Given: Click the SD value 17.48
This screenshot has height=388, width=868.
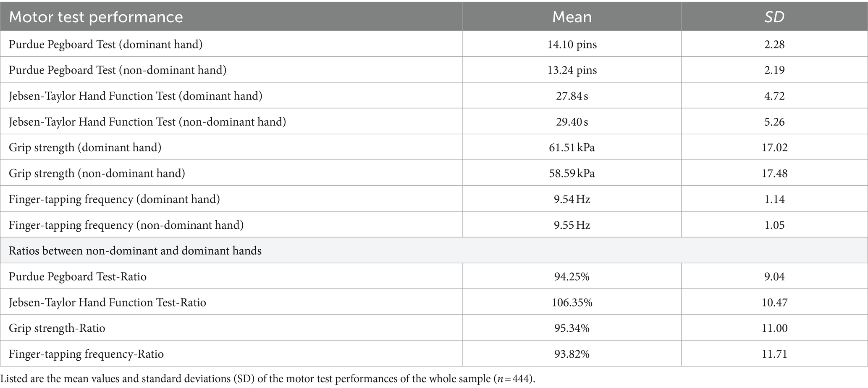Looking at the screenshot, I should [774, 173].
